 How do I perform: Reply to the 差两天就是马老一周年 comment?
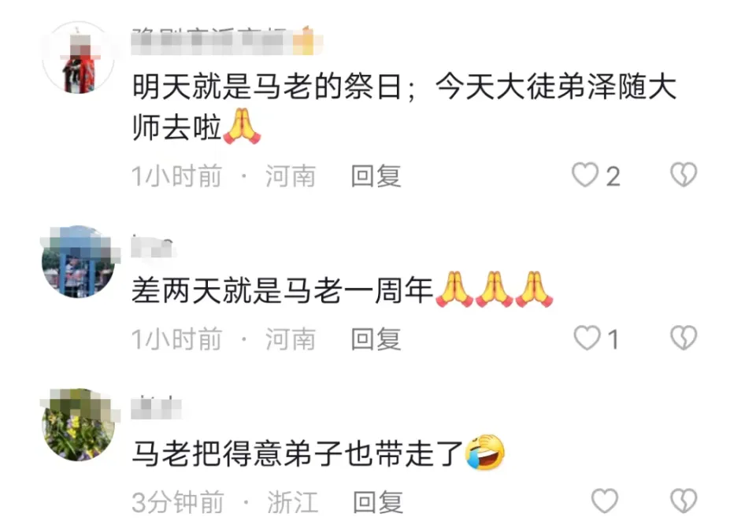point(376,338)
